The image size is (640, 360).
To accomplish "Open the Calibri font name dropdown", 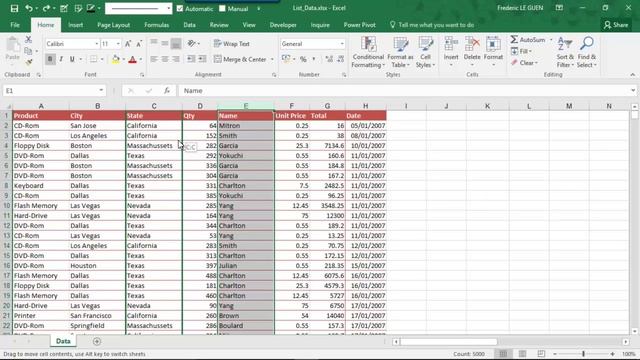I will click(97, 44).
